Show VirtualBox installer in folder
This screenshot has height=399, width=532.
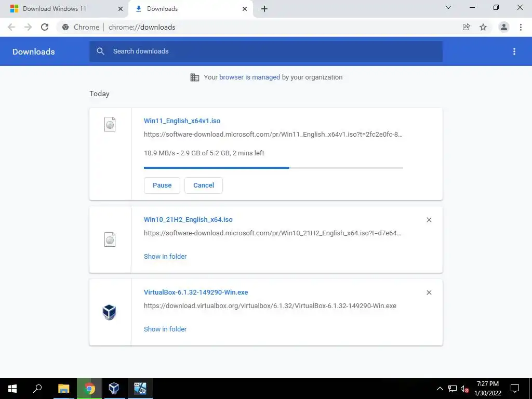[x=165, y=329]
